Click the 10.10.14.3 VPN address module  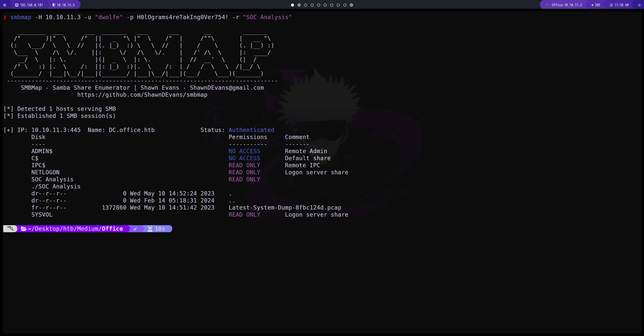(x=65, y=5)
